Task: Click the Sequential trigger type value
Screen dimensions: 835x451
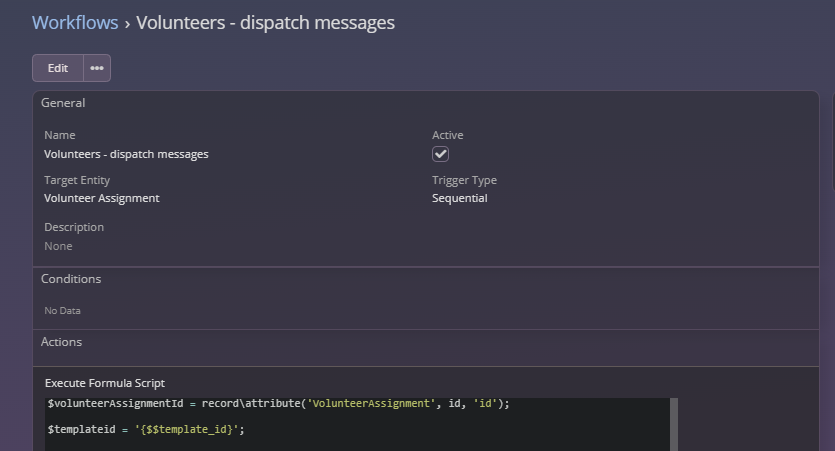Action: point(459,198)
